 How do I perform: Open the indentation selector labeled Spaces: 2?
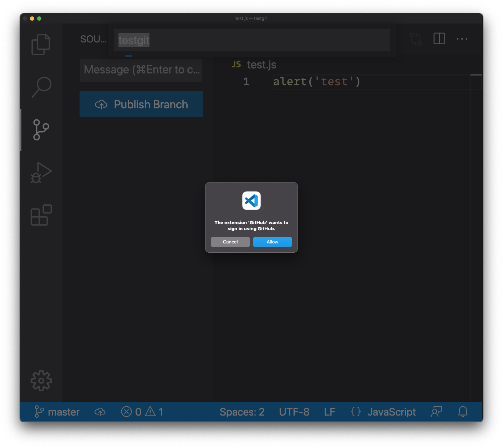click(x=242, y=412)
